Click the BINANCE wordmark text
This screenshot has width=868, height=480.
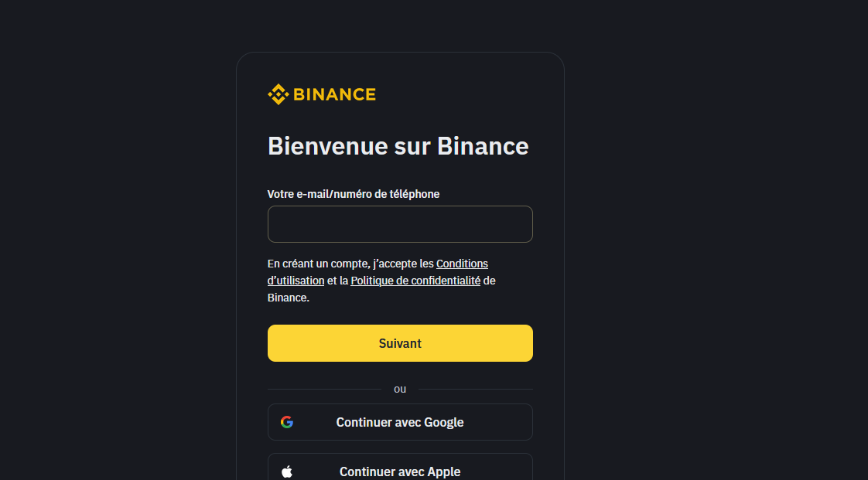point(333,94)
